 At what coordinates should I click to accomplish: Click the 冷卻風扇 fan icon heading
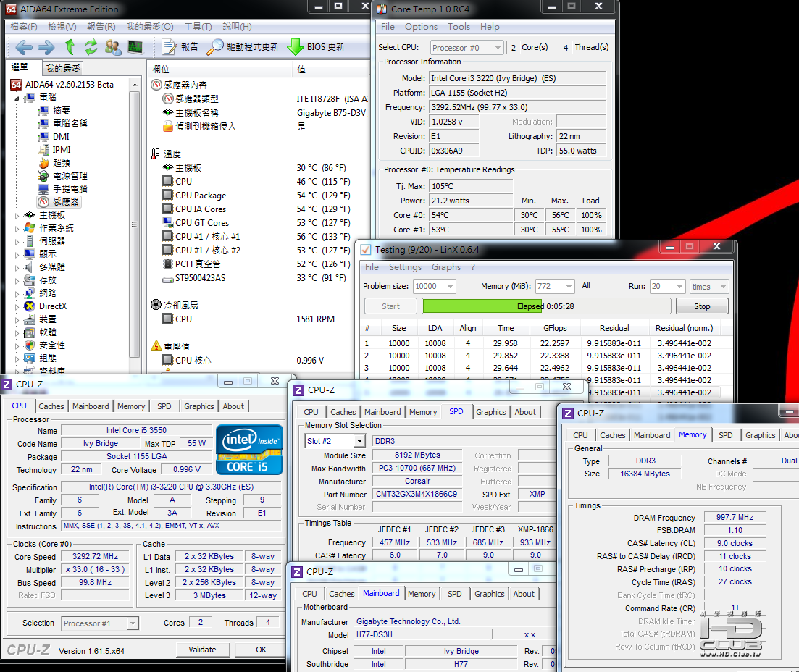[x=175, y=305]
